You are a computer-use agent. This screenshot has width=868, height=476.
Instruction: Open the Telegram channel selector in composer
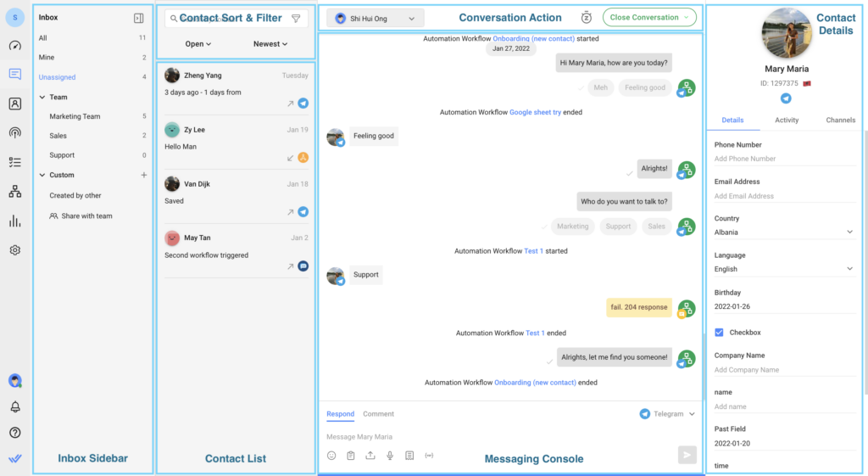[x=667, y=414]
